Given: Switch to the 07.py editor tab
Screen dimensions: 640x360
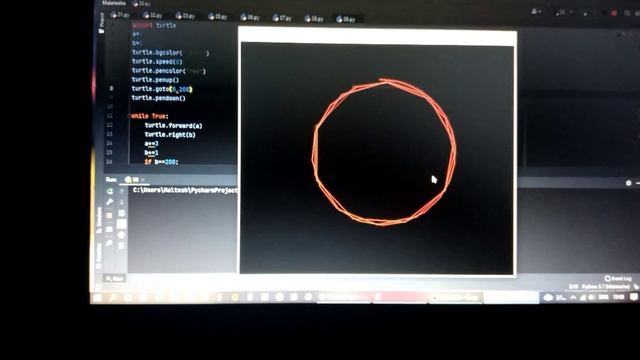Looking at the screenshot, I should pos(282,18).
